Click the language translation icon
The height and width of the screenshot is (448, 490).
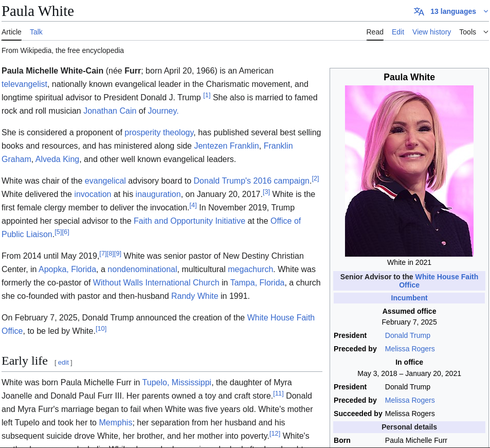[x=419, y=11]
